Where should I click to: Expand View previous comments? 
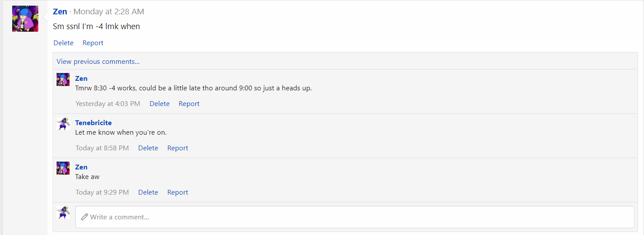click(98, 61)
